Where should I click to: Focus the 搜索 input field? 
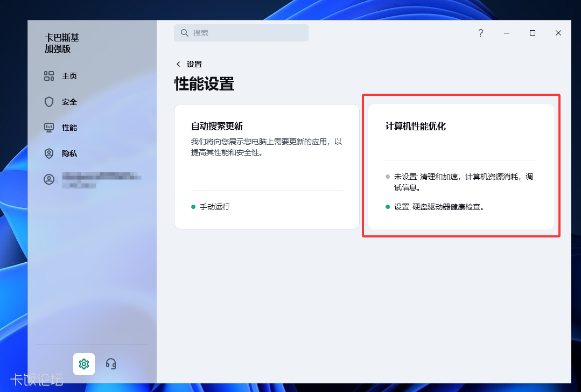tap(241, 33)
